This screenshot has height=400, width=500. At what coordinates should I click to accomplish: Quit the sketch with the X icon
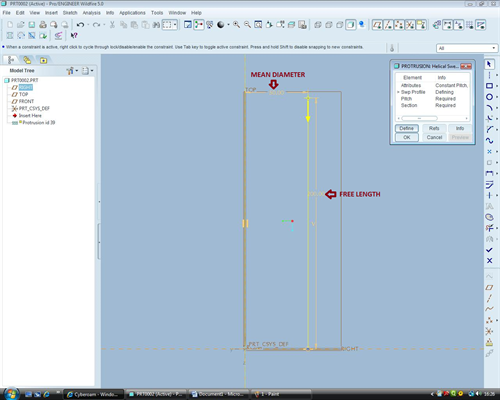[489, 260]
